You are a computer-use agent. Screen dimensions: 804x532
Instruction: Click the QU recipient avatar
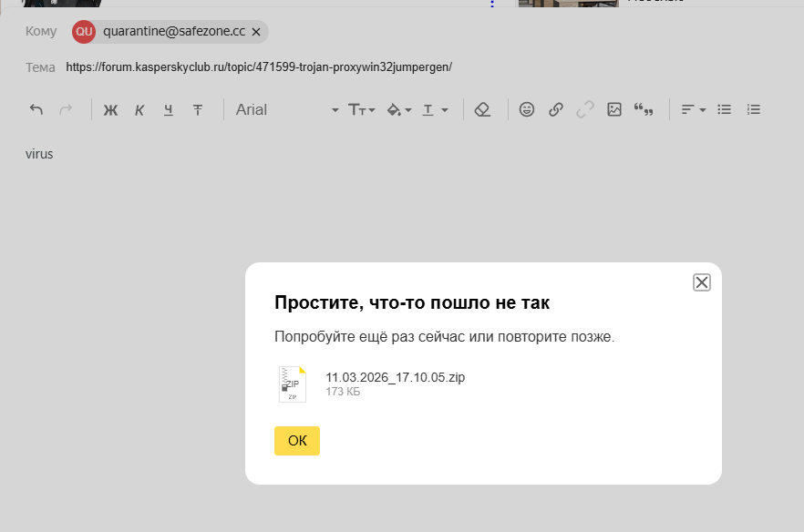[x=84, y=32]
